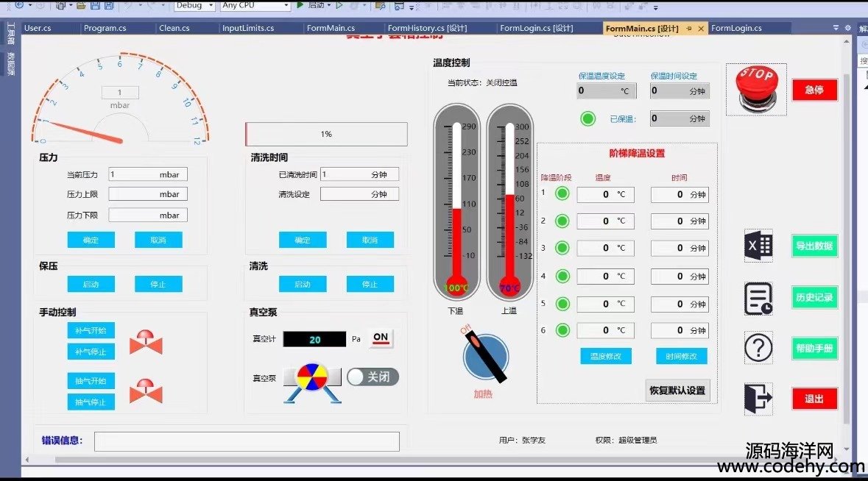This screenshot has height=481, width=868.
Task: Click the designer vertical scrollbar
Action: click(x=846, y=249)
